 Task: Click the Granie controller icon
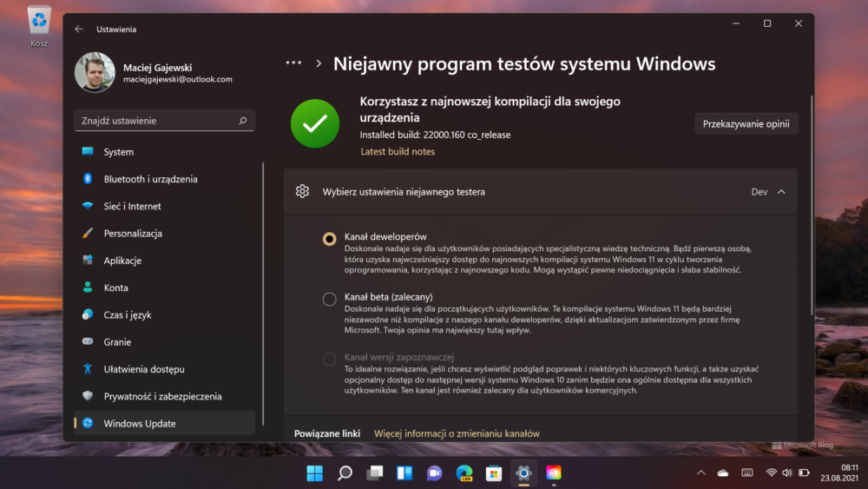click(88, 341)
